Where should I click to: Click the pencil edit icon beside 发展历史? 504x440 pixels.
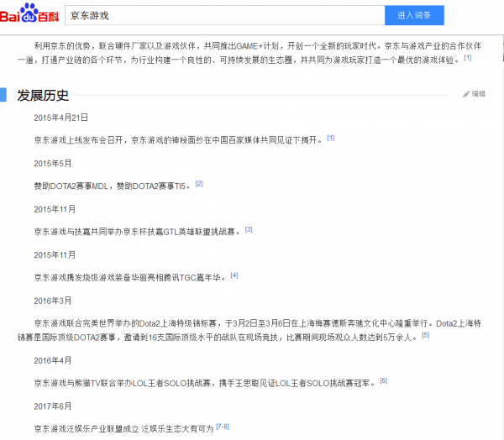click(x=466, y=94)
